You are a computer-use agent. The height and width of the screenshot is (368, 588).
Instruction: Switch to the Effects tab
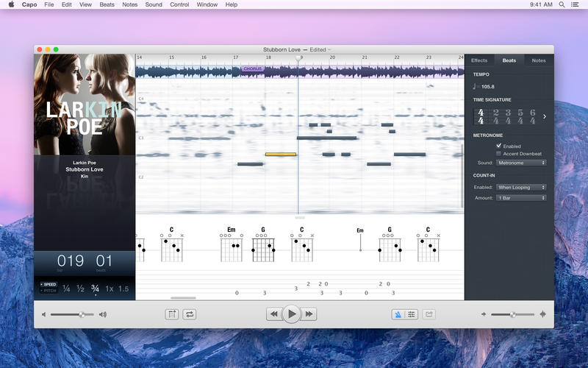coord(479,60)
